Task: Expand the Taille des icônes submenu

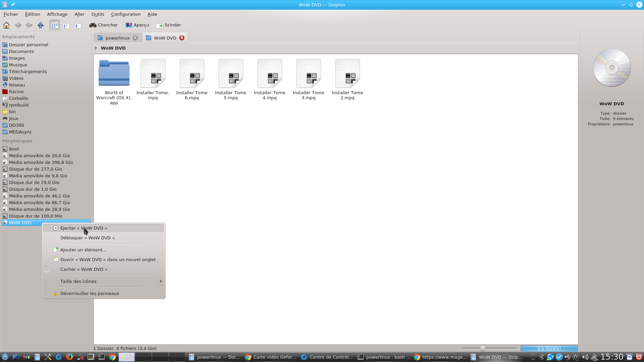Action: coord(104,281)
